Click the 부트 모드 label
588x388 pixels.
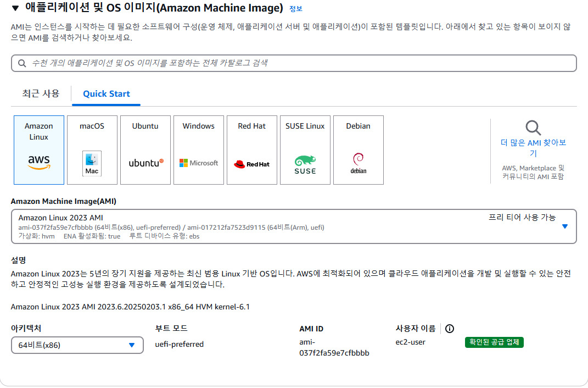(171, 328)
